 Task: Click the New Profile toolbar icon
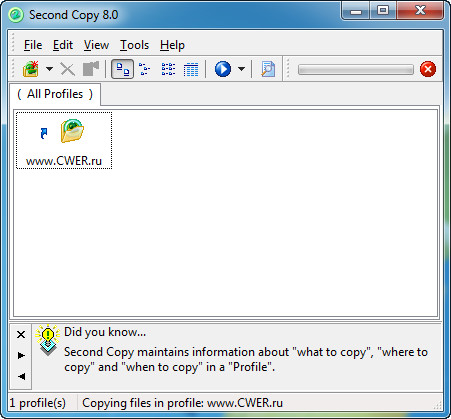click(x=31, y=69)
